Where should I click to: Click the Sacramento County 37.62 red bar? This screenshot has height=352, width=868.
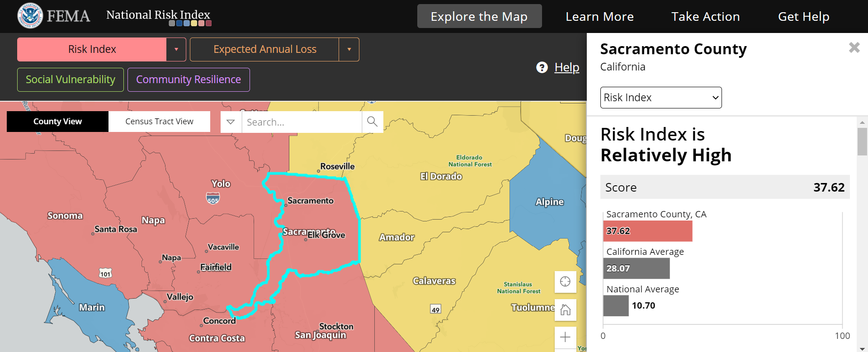click(648, 231)
